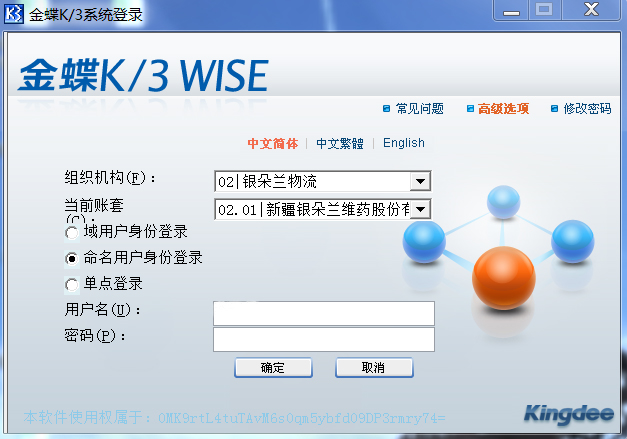Click the 金蝶K/3 WISE banner title
Screen dimensions: 627x439
pos(143,75)
